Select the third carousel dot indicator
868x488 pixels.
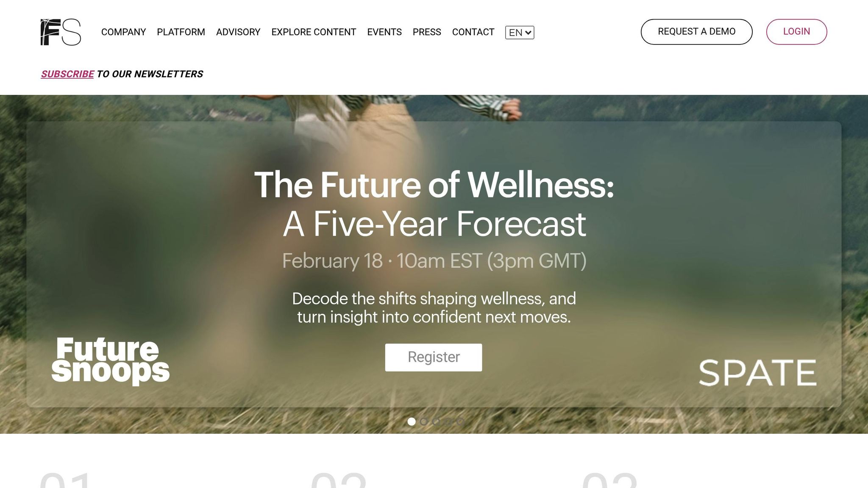[x=436, y=421]
